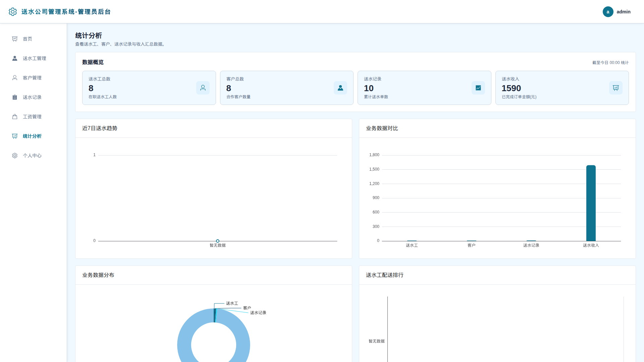Click the gear logo in the header
The width and height of the screenshot is (644, 362).
13,12
